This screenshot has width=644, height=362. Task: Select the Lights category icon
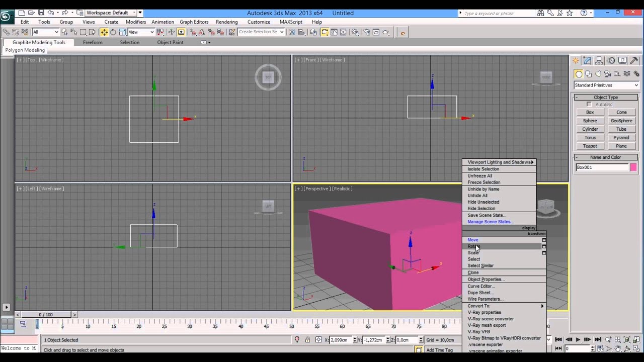tap(598, 74)
